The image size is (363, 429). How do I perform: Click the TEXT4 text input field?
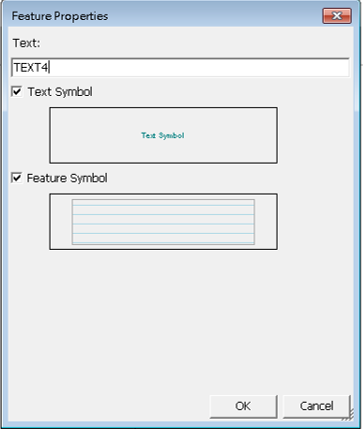180,68
